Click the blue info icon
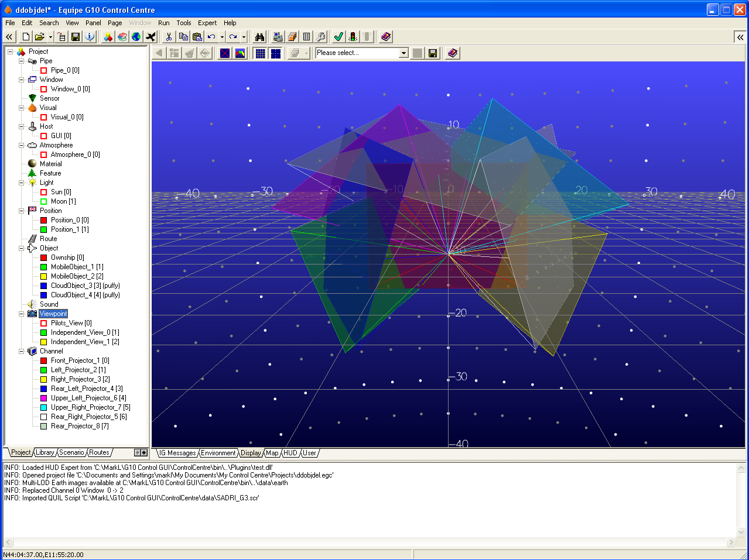Image resolution: width=749 pixels, height=560 pixels. [90, 37]
